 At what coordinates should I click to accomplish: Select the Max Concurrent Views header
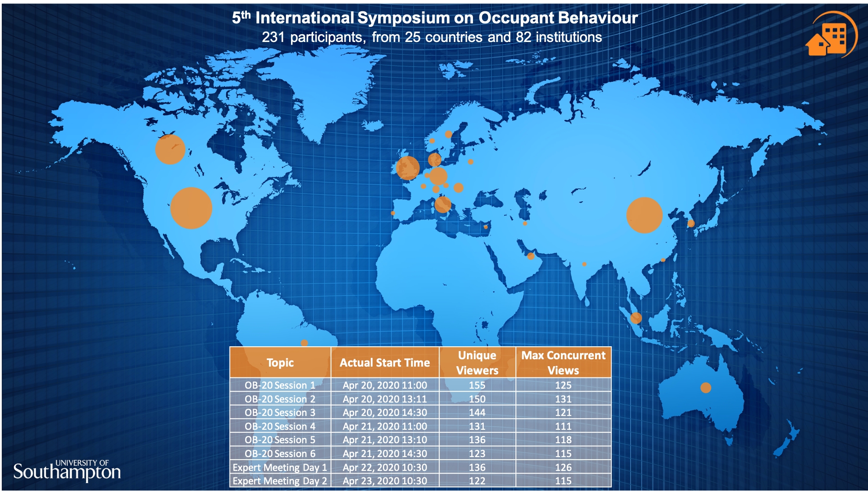pos(563,362)
